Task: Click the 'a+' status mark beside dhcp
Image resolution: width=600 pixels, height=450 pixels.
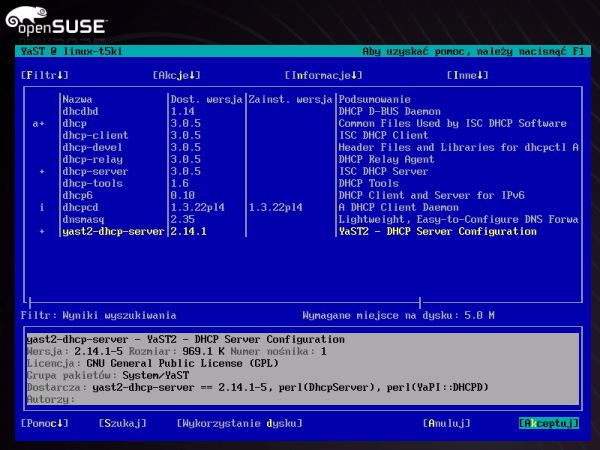Action: pos(39,124)
